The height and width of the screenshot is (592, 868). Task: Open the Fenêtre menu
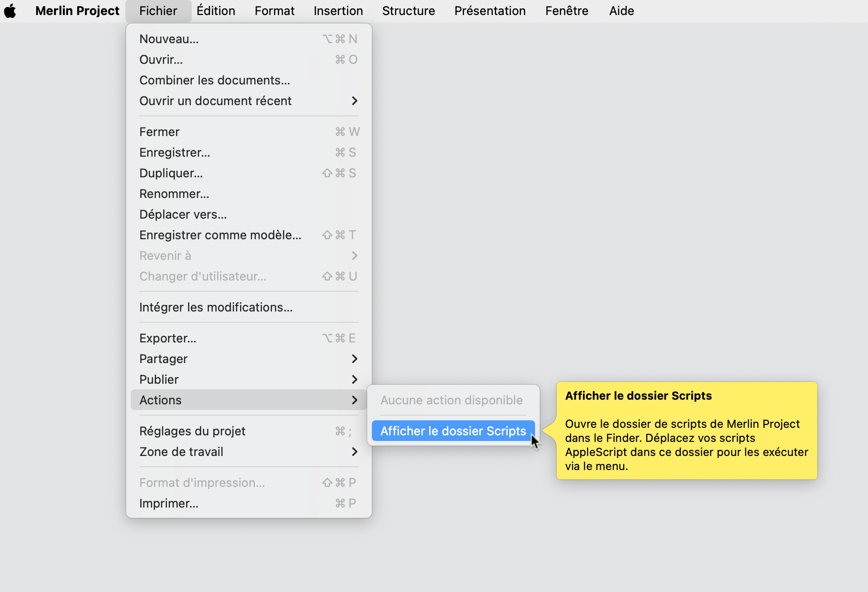[x=566, y=11]
